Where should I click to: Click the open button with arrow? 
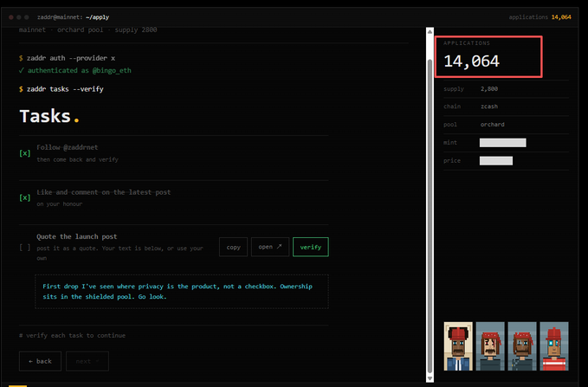click(x=270, y=247)
